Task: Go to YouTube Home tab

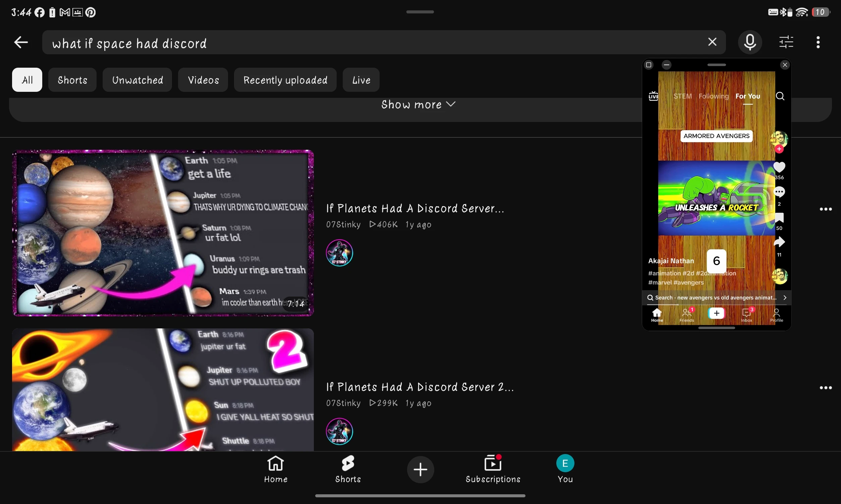Action: coord(276,470)
